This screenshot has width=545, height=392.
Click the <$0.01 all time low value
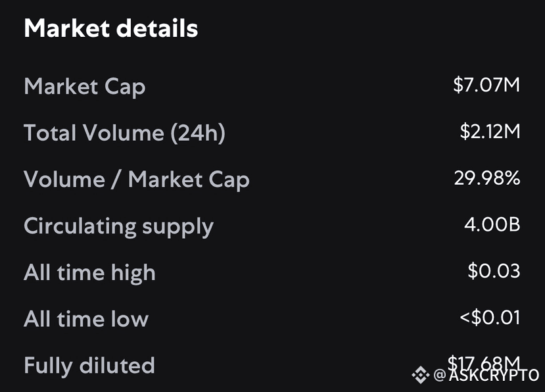point(490,317)
